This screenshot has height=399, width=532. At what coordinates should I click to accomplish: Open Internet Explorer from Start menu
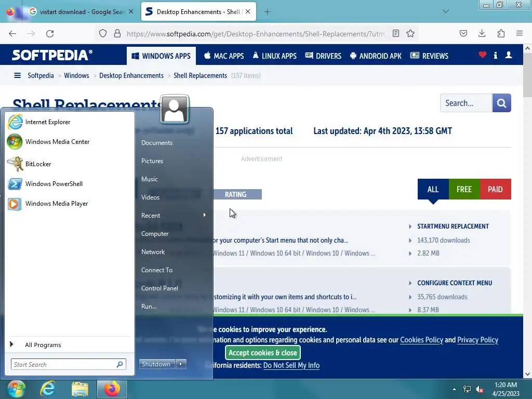[39, 122]
